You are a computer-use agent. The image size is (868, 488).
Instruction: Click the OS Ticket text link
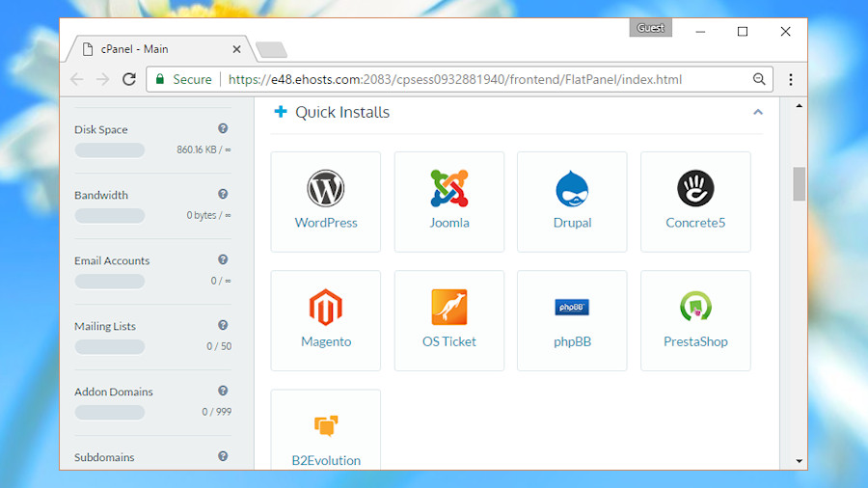coord(448,341)
